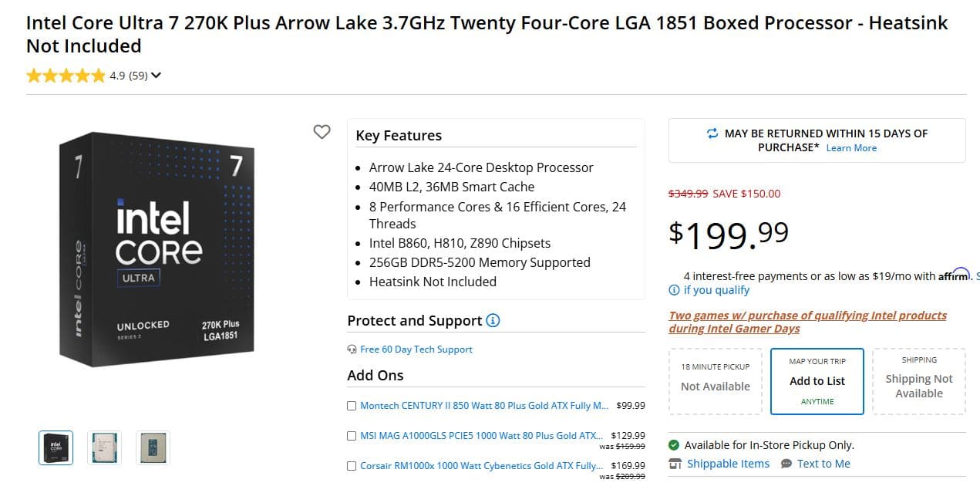Open the Learn More return policy link

(x=851, y=148)
